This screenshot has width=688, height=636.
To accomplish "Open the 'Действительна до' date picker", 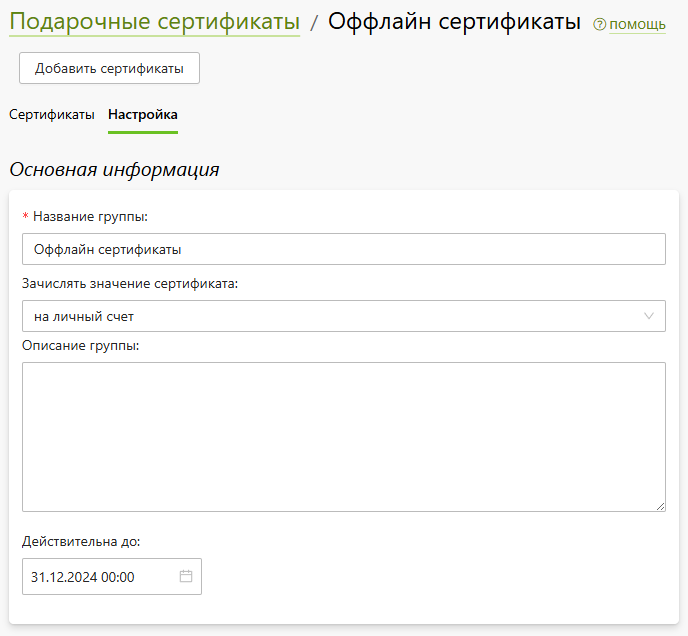I will pyautogui.click(x=112, y=576).
